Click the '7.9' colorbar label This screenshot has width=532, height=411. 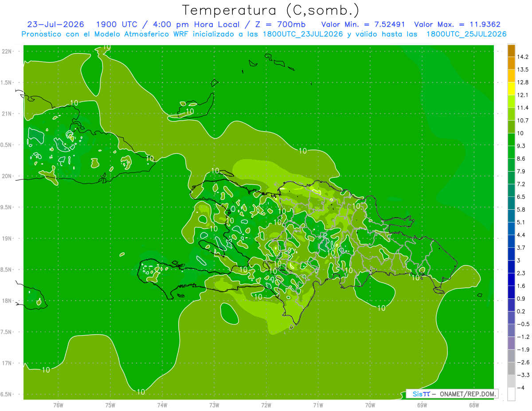[522, 172]
